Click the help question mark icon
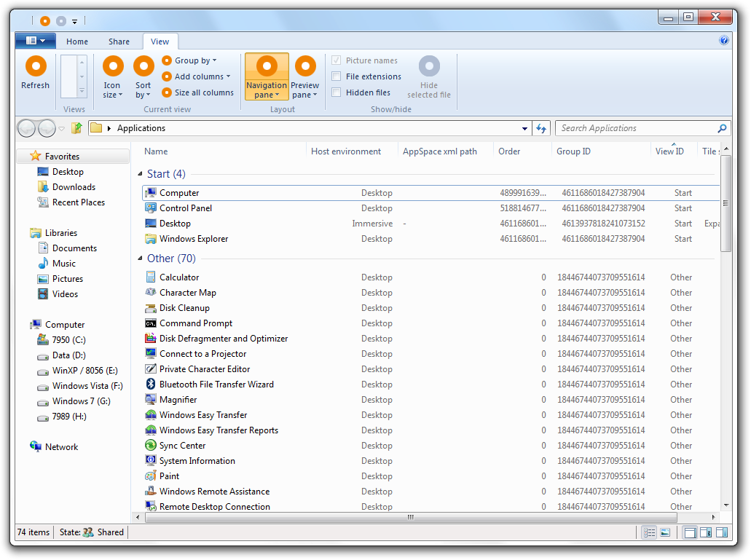The width and height of the screenshot is (751, 560). [x=723, y=41]
